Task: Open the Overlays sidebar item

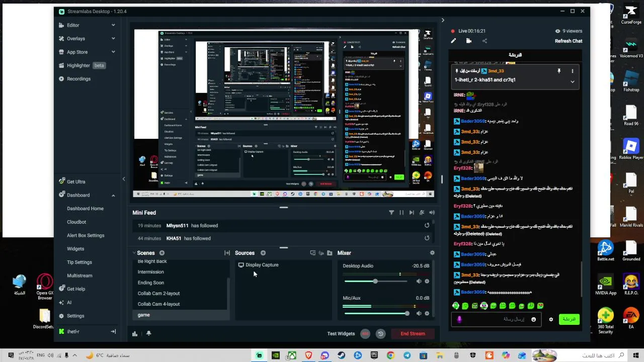Action: 75,38
